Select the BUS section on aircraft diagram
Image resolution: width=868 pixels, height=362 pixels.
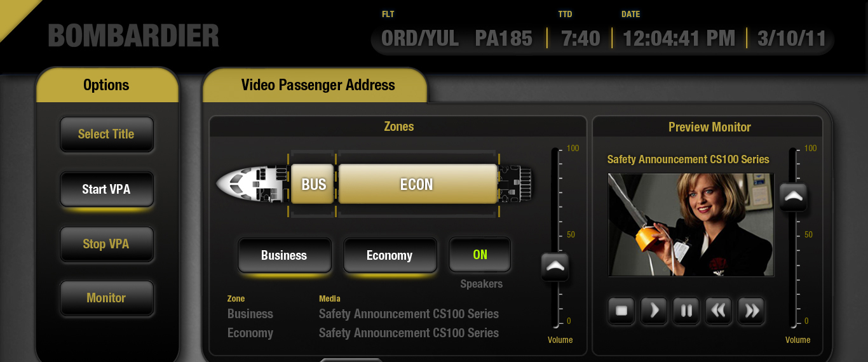313,184
